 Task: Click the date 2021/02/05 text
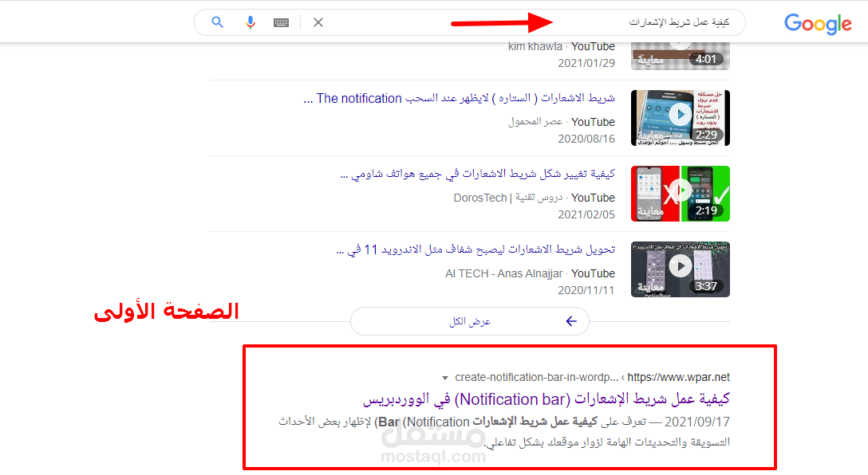pyautogui.click(x=586, y=214)
